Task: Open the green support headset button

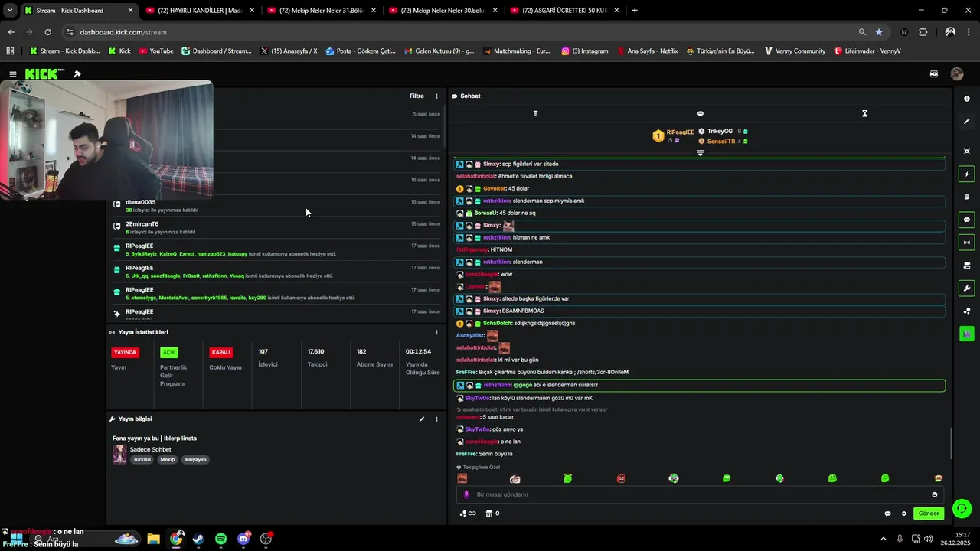Action: coord(962,508)
